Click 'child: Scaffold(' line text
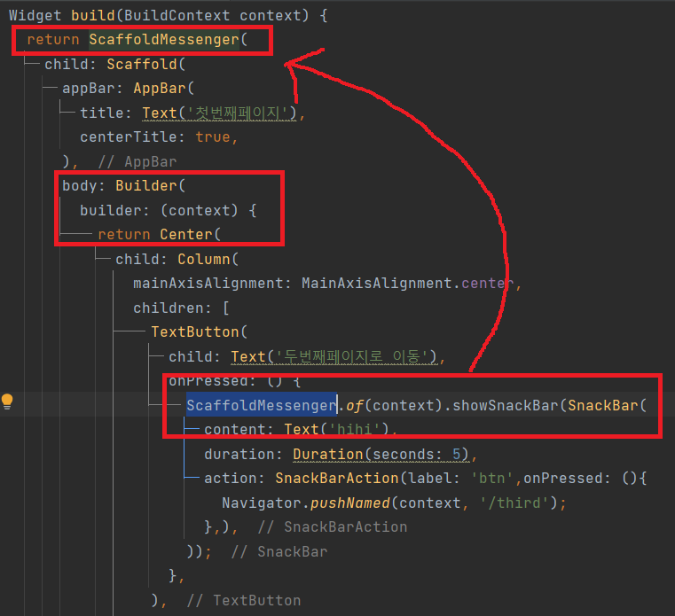 pos(115,64)
